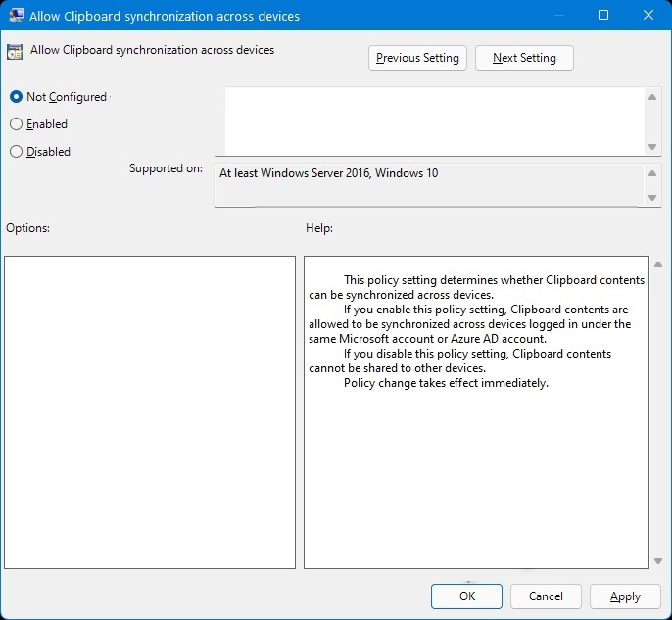Image resolution: width=672 pixels, height=620 pixels.
Task: Click 'same Microsoft account or Azure AD account.' line
Action: [x=428, y=339]
